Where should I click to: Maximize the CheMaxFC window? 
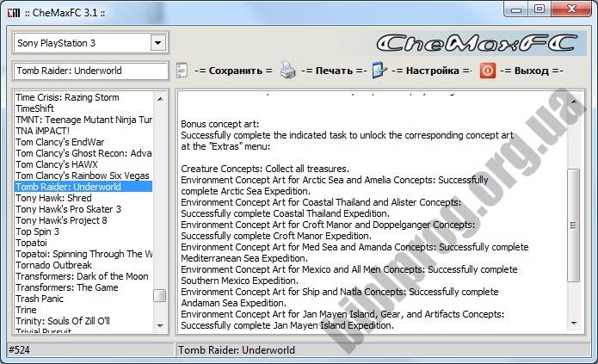pos(539,9)
